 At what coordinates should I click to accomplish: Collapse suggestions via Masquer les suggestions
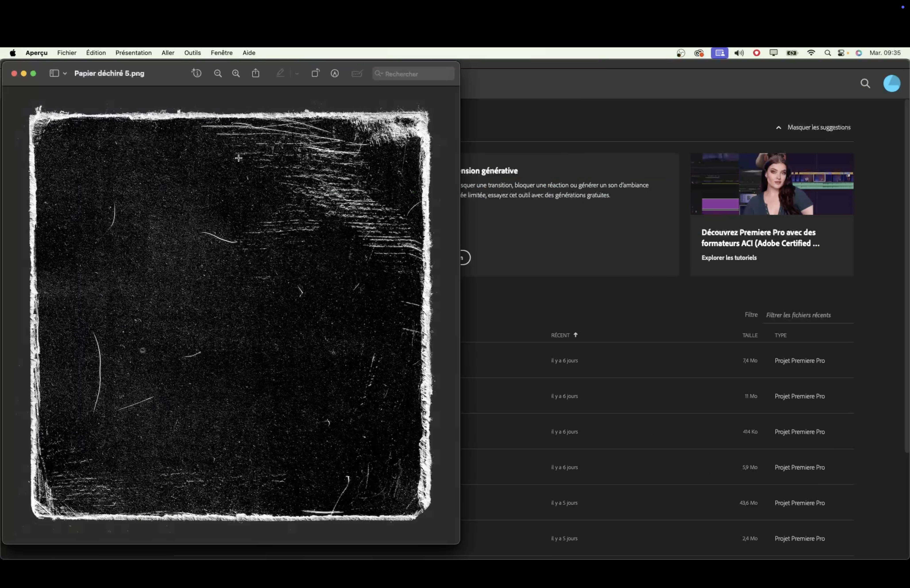(818, 127)
